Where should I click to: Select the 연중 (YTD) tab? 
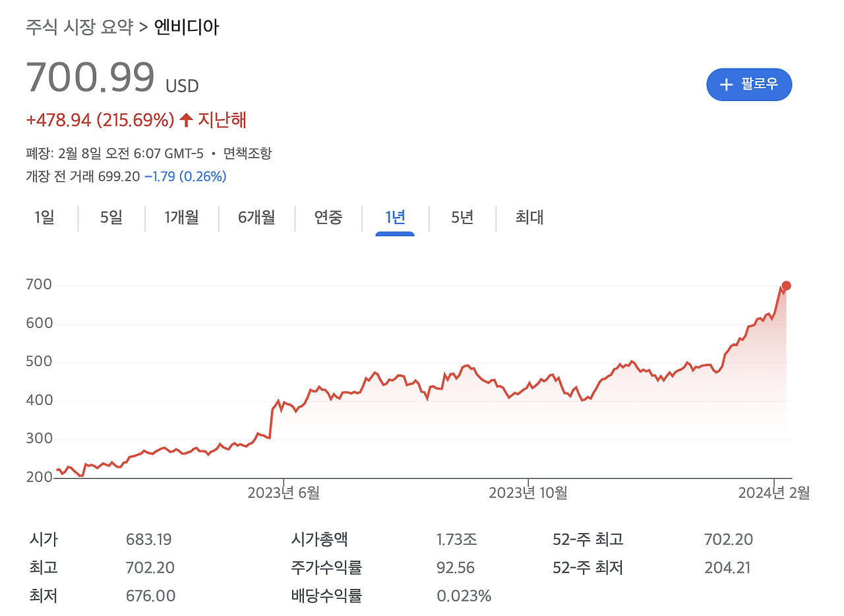point(328,218)
